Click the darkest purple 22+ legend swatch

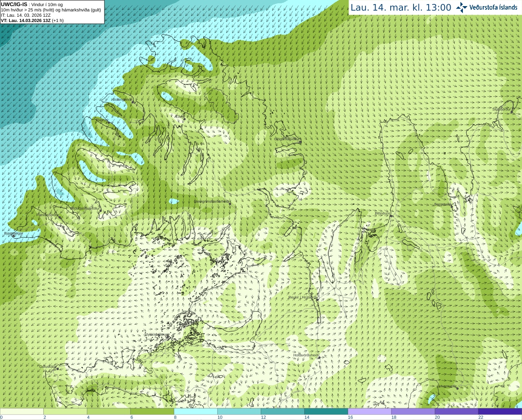(x=500, y=411)
